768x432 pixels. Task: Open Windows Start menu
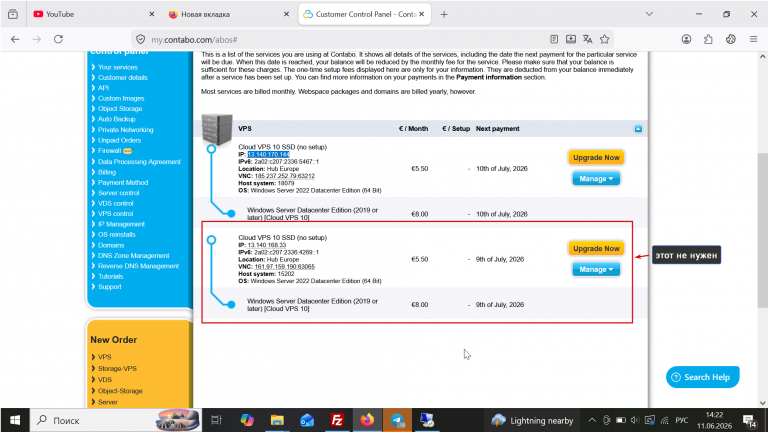(15, 420)
